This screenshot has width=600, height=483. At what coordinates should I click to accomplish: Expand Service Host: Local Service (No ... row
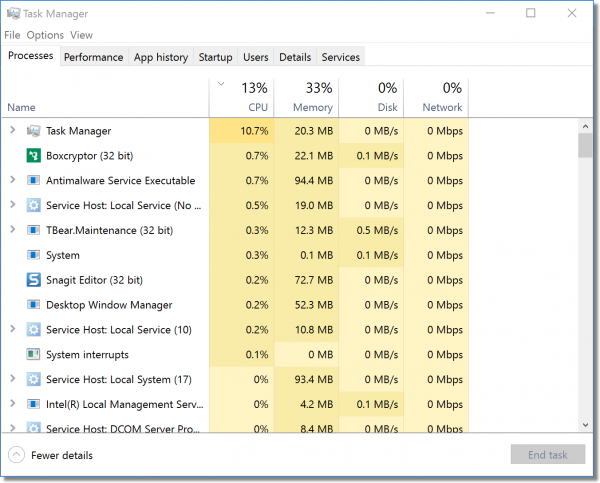[13, 204]
